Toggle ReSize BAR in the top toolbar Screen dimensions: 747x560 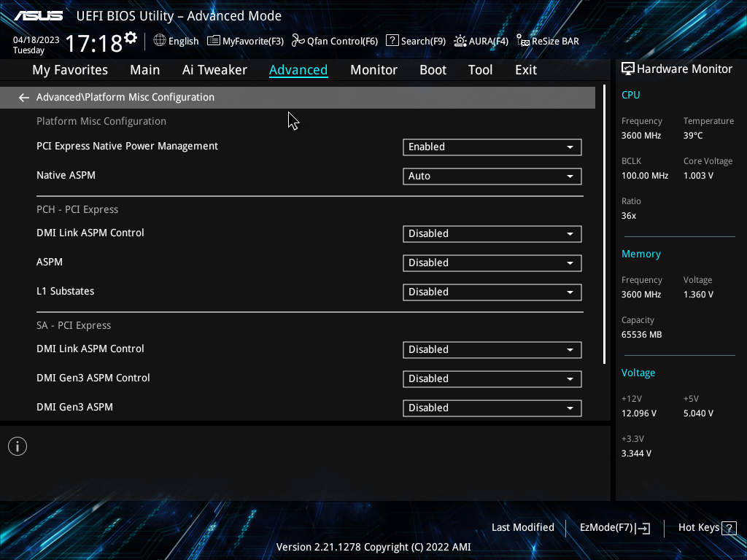[548, 41]
